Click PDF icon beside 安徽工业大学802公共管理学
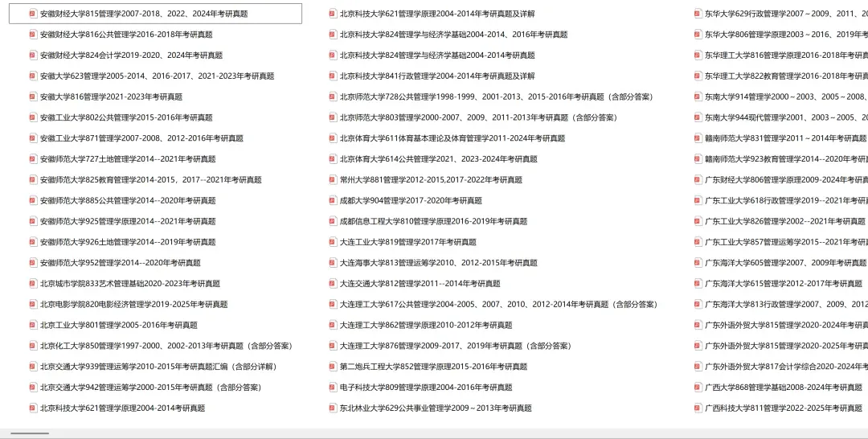 click(x=33, y=117)
